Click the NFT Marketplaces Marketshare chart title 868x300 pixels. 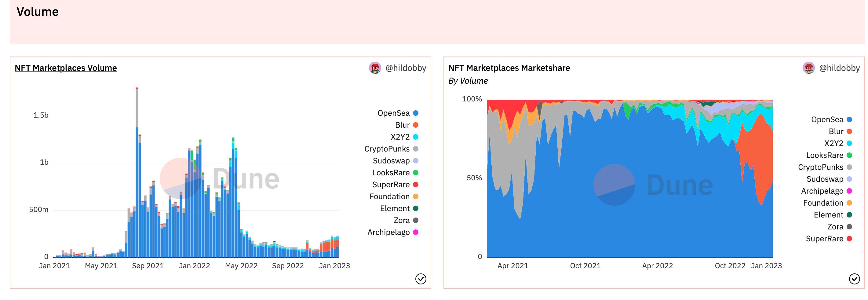tap(509, 68)
